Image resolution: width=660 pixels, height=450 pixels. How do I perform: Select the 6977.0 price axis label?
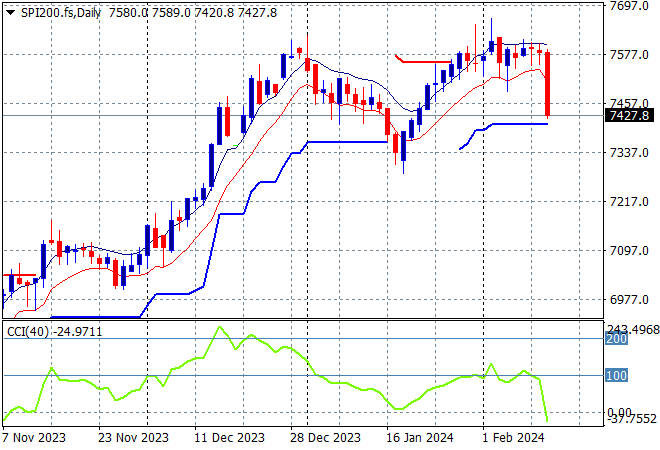pyautogui.click(x=629, y=300)
